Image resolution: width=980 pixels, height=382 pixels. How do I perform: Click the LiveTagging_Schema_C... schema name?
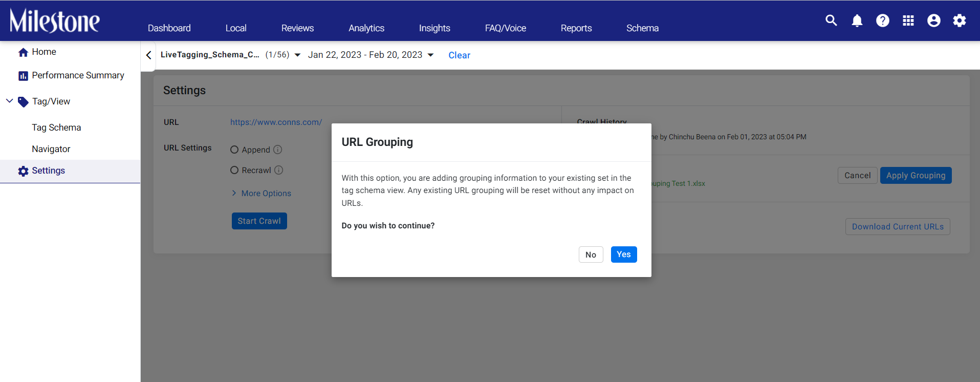(x=210, y=55)
